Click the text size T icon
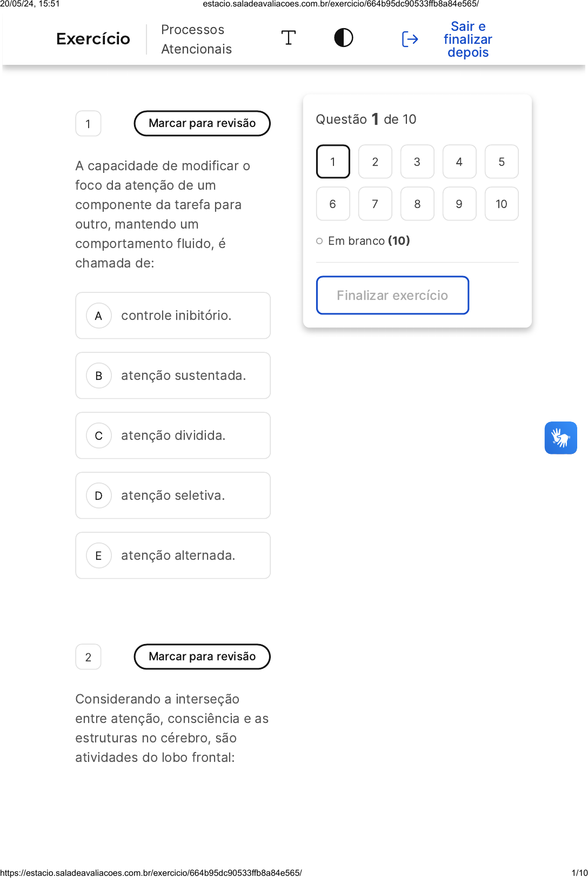Screen dimensions: 588x878 pyautogui.click(x=289, y=38)
